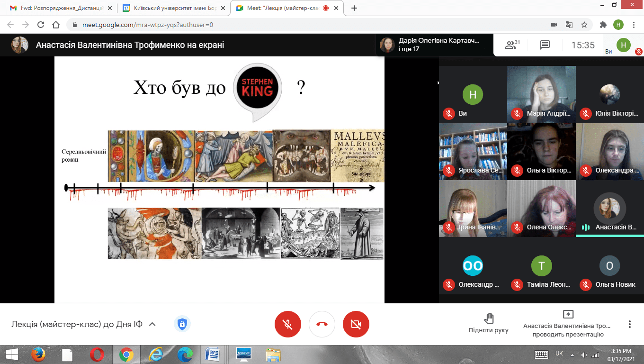Viewport: 644px width, 364px height.
Task: Raise hand with Підняти руку button
Action: [488, 323]
